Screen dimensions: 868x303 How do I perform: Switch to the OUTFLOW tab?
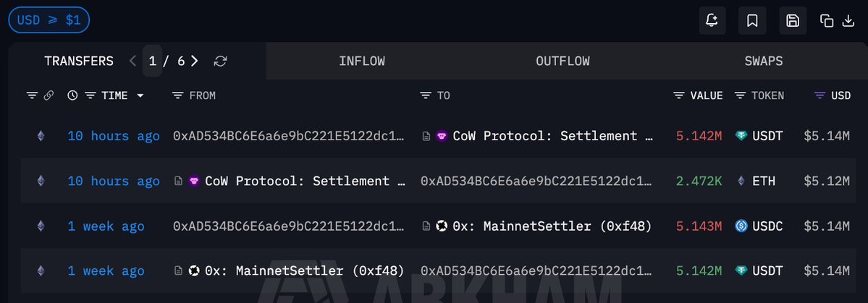562,61
